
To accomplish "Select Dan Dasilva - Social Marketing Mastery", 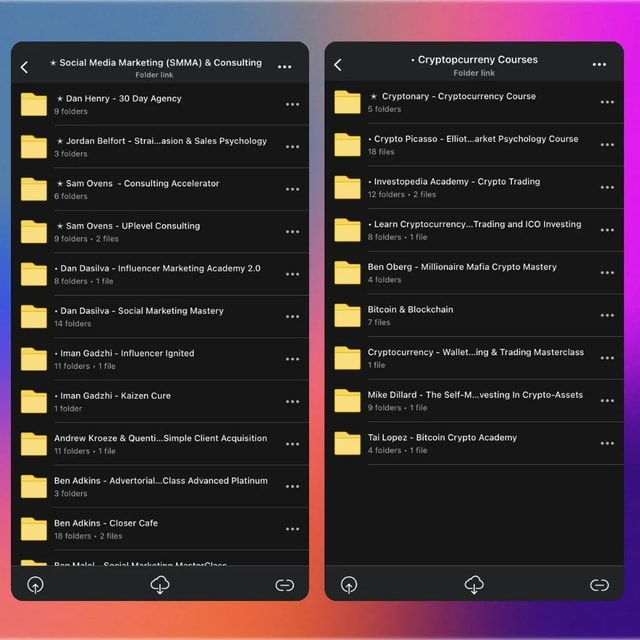I will tap(160, 317).
